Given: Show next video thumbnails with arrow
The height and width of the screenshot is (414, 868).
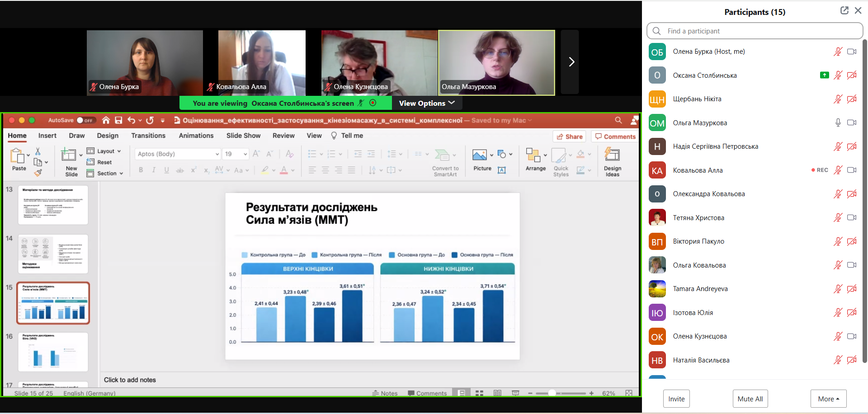Looking at the screenshot, I should click(571, 62).
